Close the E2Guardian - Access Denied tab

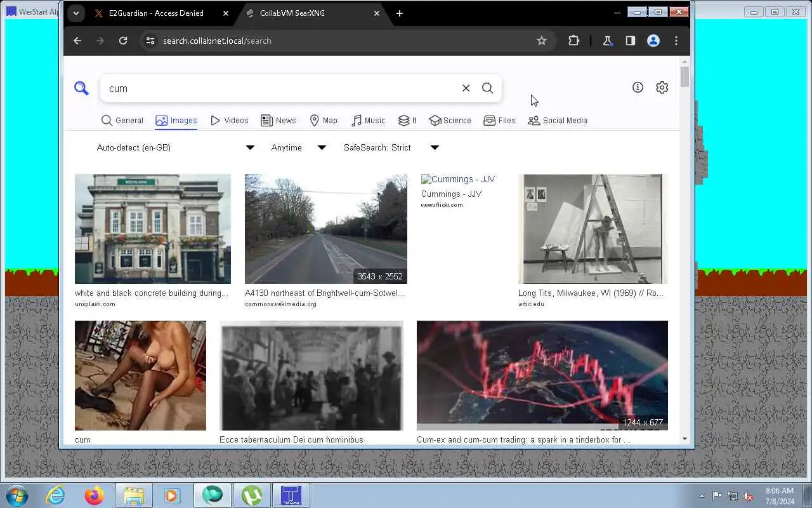(x=225, y=13)
